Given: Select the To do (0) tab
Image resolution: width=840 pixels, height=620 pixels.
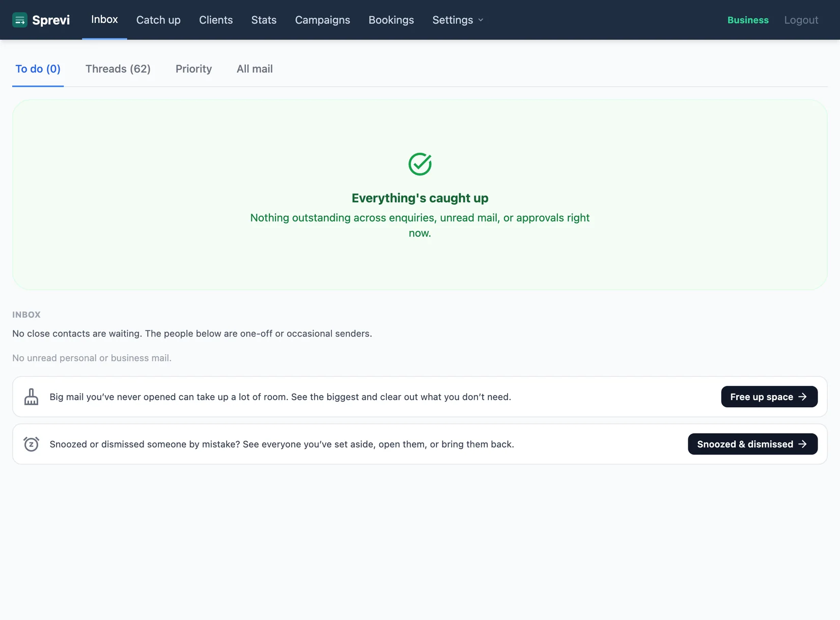Looking at the screenshot, I should pos(38,69).
